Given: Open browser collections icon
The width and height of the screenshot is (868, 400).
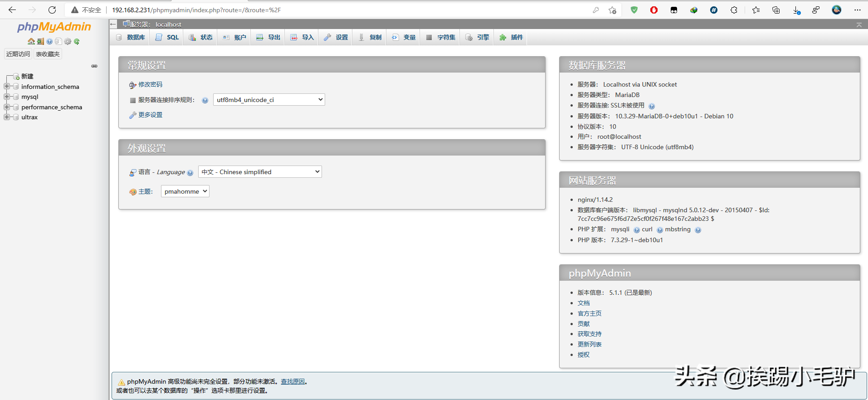Looking at the screenshot, I should [776, 10].
